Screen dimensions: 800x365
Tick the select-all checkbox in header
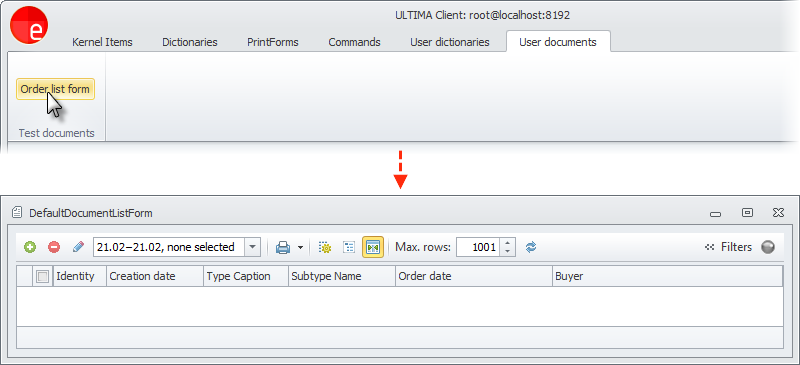click(x=43, y=277)
